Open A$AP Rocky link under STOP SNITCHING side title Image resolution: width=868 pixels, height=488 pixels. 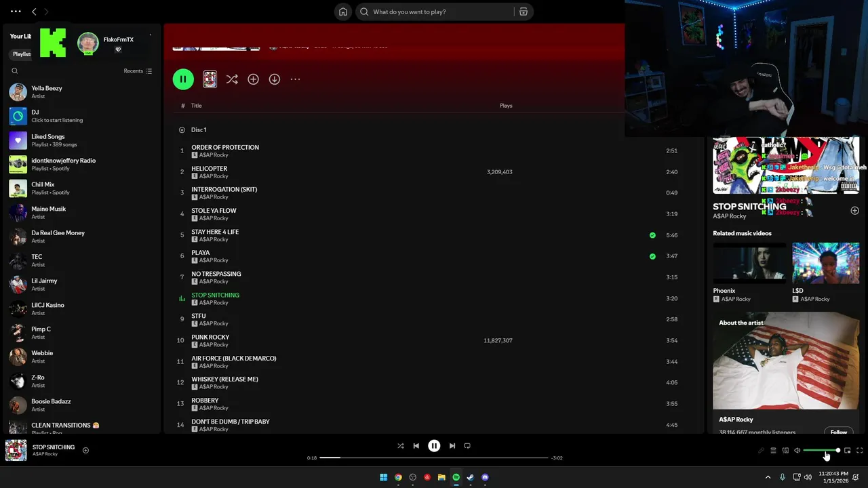tap(730, 216)
